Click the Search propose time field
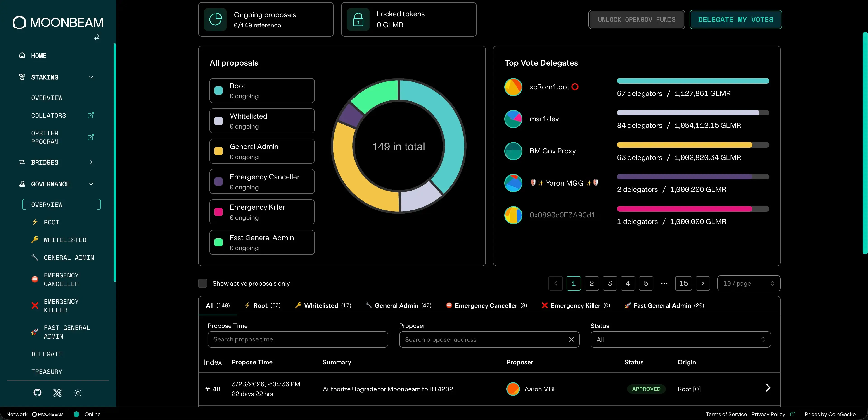The width and height of the screenshot is (868, 420). pos(298,339)
